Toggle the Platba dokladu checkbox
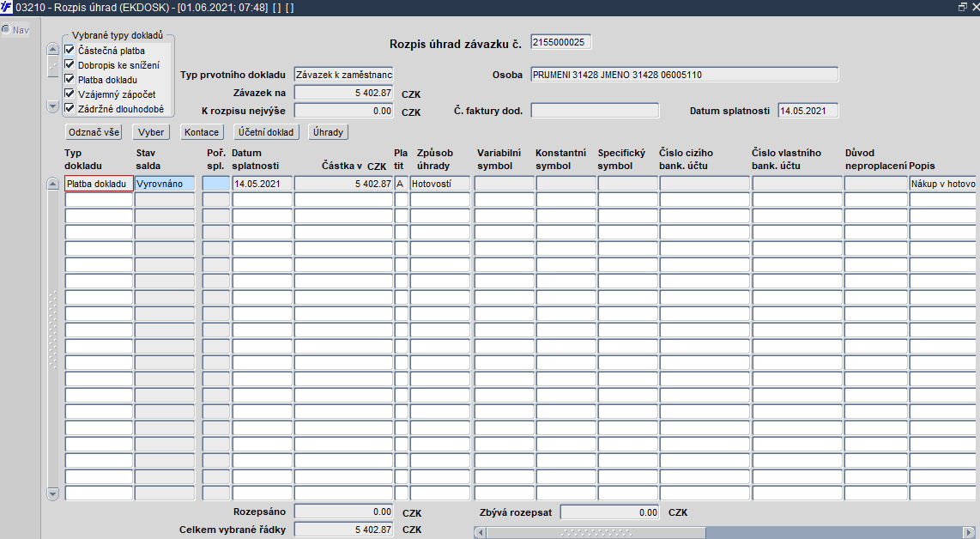Viewport: 980px width, 539px height. 70,79
